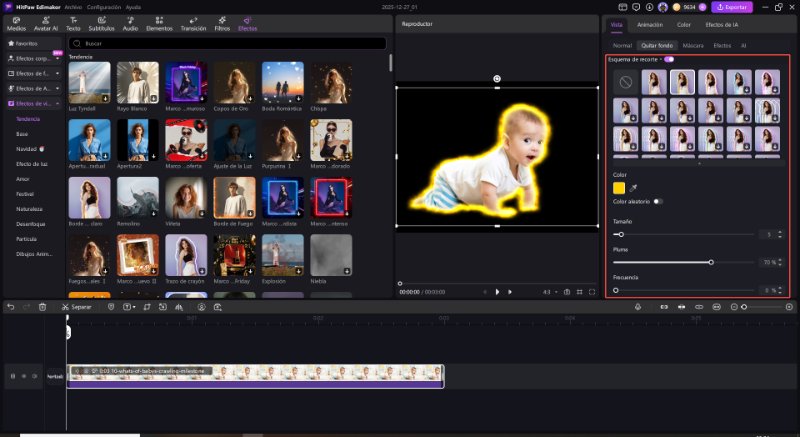Zoom out the timeline with minus icon
The width and height of the screenshot is (800, 437).
[734, 307]
